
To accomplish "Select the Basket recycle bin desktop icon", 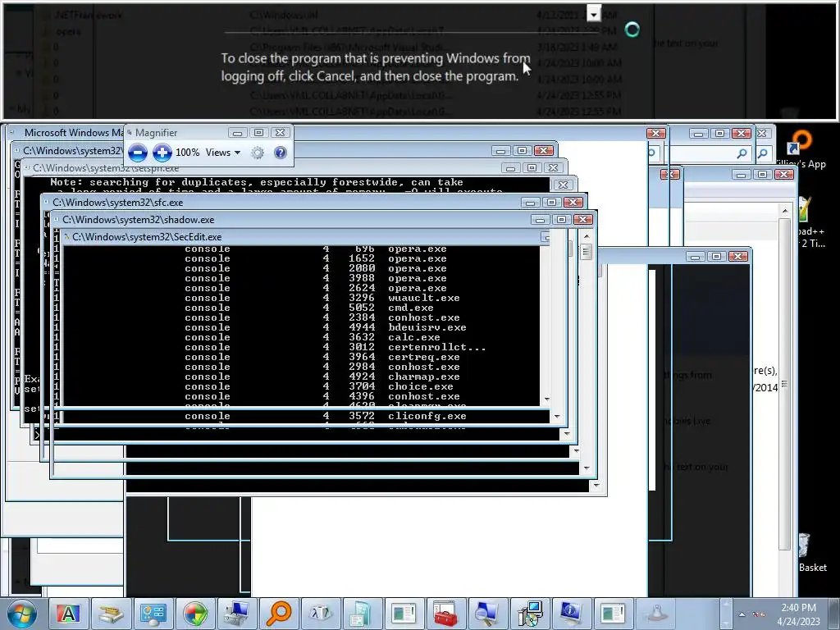I will pyautogui.click(x=812, y=552).
